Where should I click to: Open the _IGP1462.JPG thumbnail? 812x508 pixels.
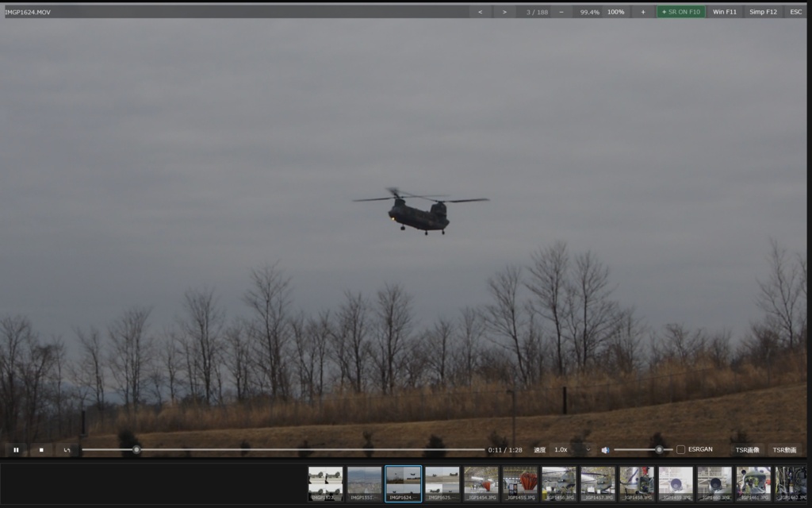[791, 483]
